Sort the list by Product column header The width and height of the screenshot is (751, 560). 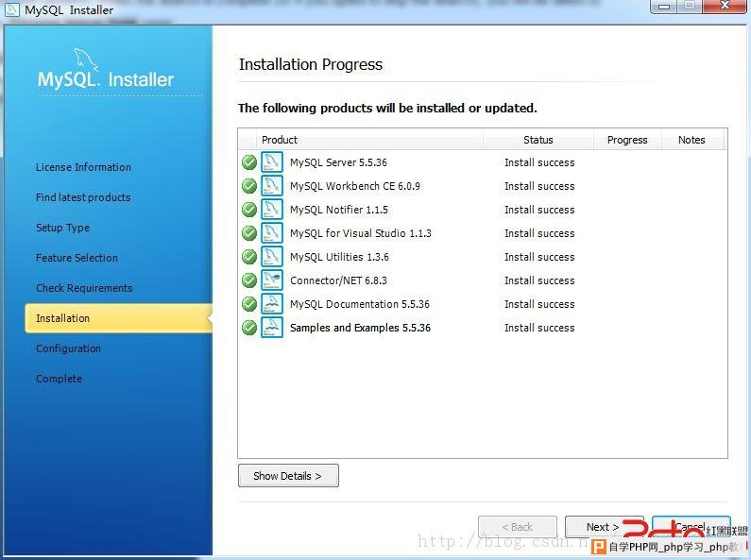click(369, 140)
